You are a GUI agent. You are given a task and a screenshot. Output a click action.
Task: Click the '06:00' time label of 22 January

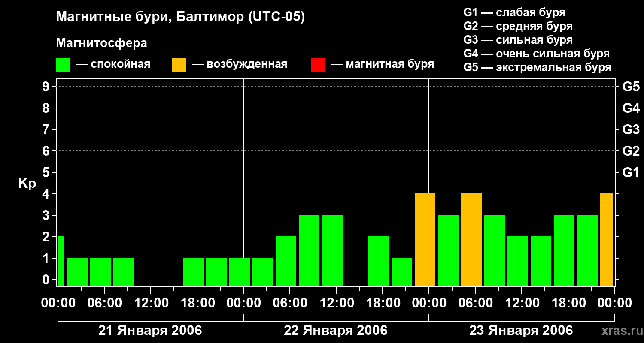coord(290,303)
